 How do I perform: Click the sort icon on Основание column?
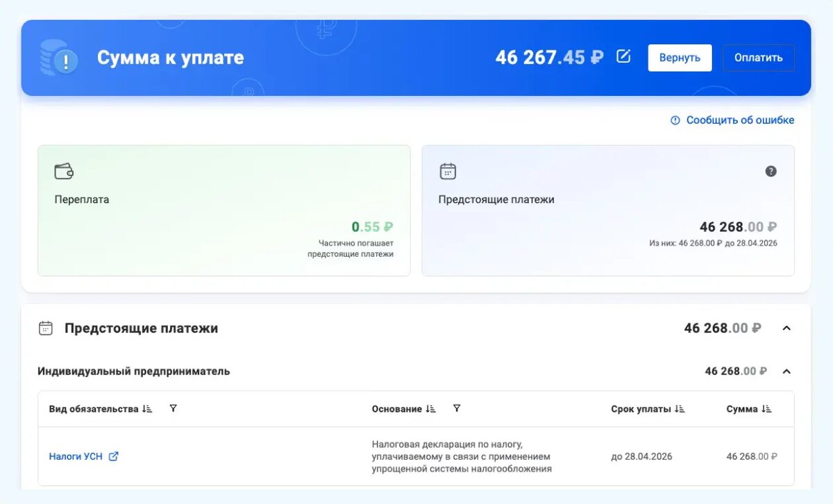(x=432, y=408)
